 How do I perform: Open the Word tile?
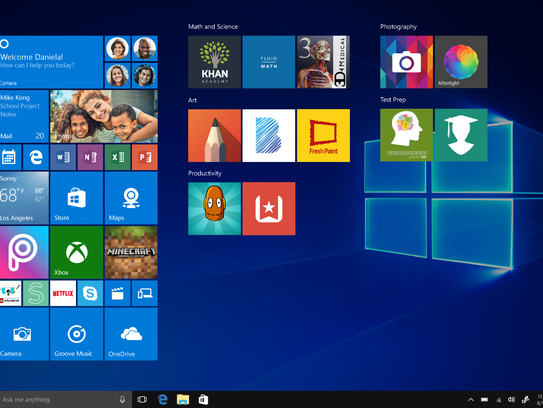click(63, 157)
